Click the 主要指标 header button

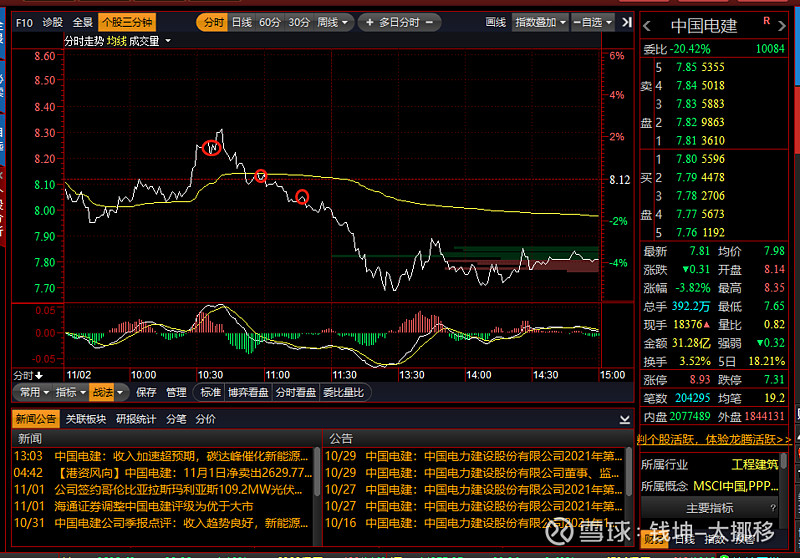[x=709, y=508]
